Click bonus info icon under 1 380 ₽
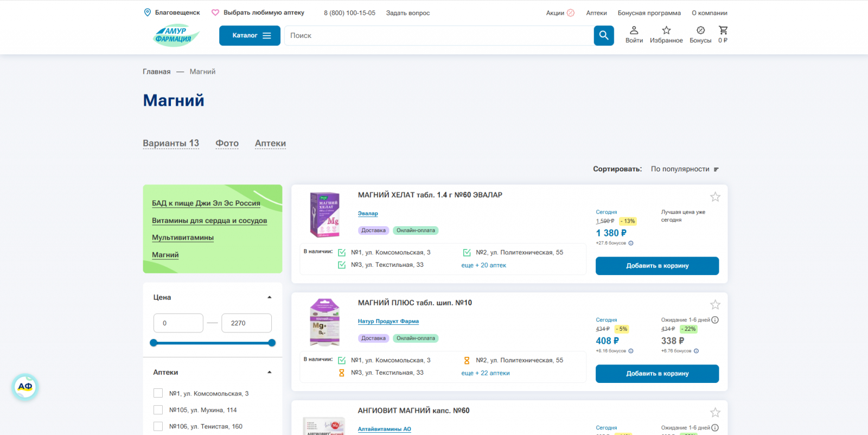Image resolution: width=868 pixels, height=435 pixels. [x=631, y=243]
